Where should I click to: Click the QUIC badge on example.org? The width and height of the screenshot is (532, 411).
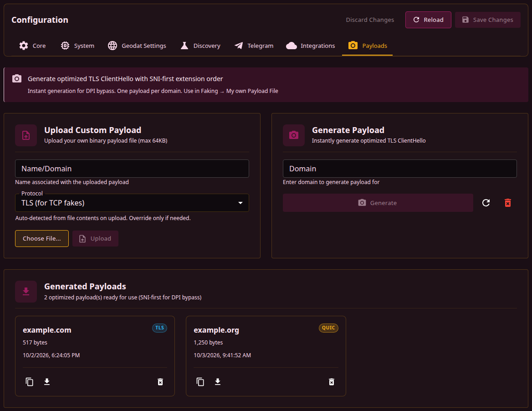(328, 328)
